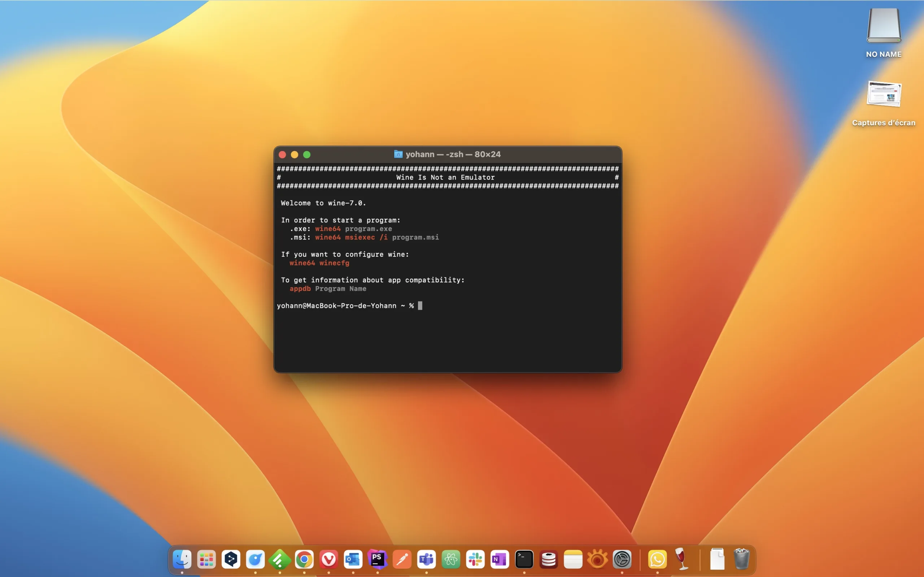Launch the Vivaldi browser
The image size is (924, 577).
[328, 559]
